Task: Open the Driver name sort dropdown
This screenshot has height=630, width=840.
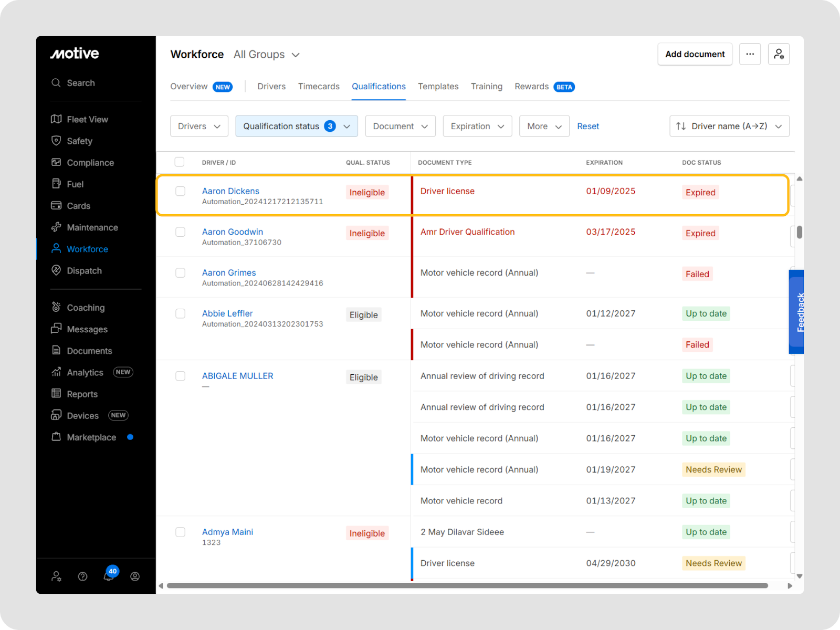Action: point(729,127)
